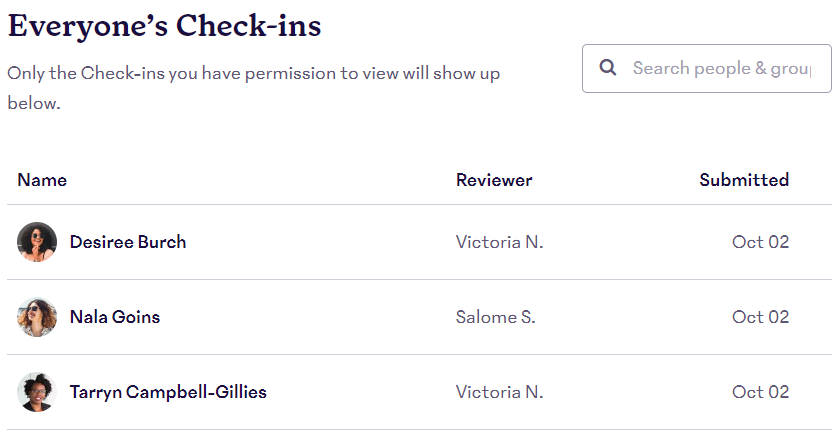Click Oct 02 date in Nala Goins row
This screenshot has width=837, height=432.
[x=760, y=317]
